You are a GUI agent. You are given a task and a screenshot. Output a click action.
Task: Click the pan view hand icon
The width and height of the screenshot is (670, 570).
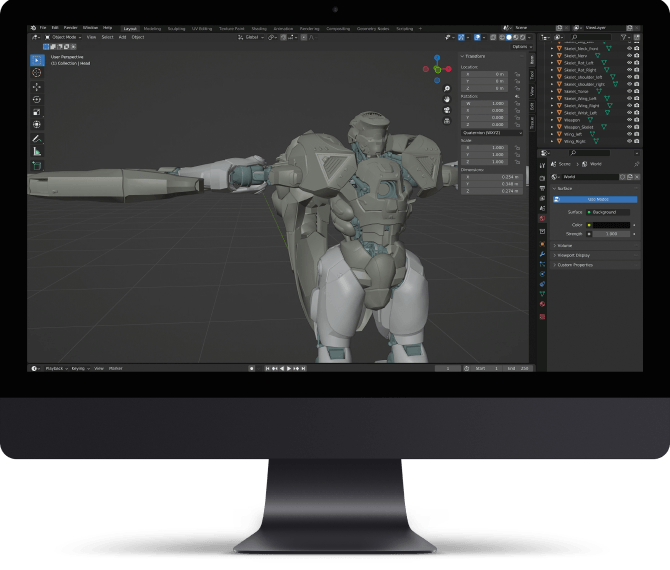pos(447,99)
